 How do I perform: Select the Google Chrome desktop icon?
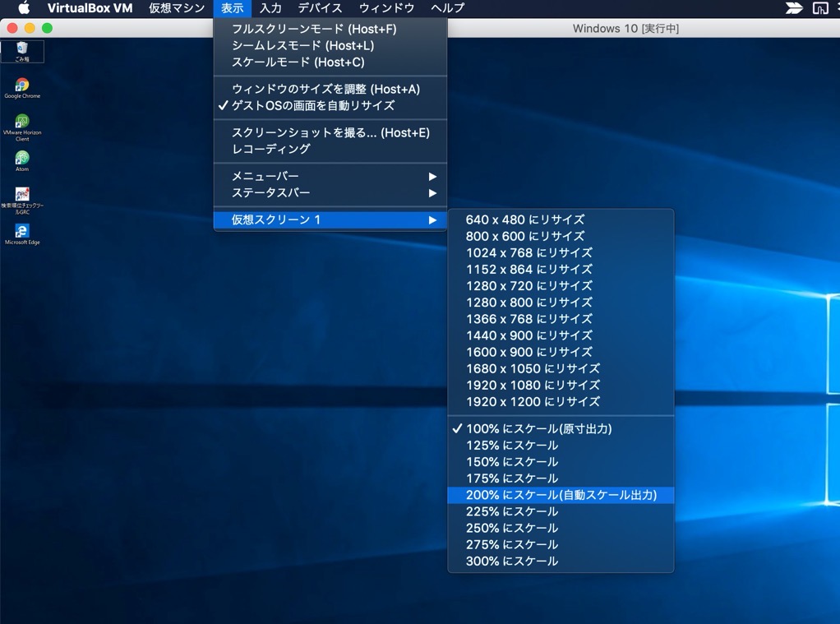pyautogui.click(x=22, y=89)
